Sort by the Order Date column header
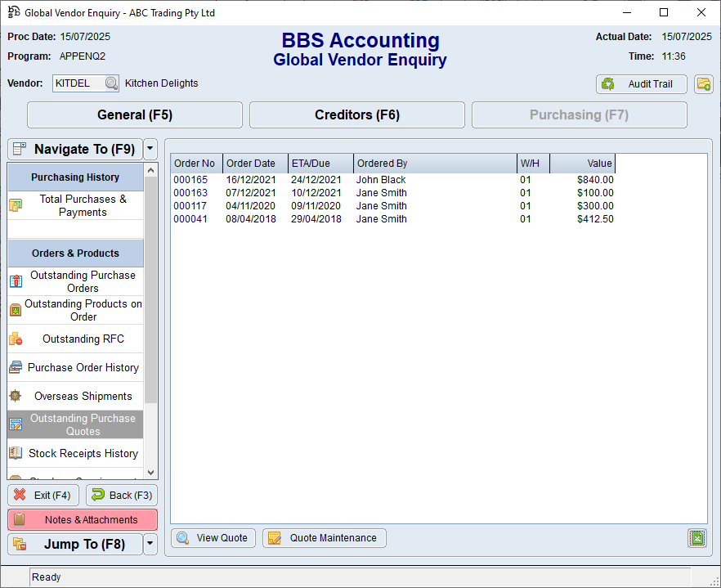This screenshot has height=588, width=721. click(x=255, y=164)
